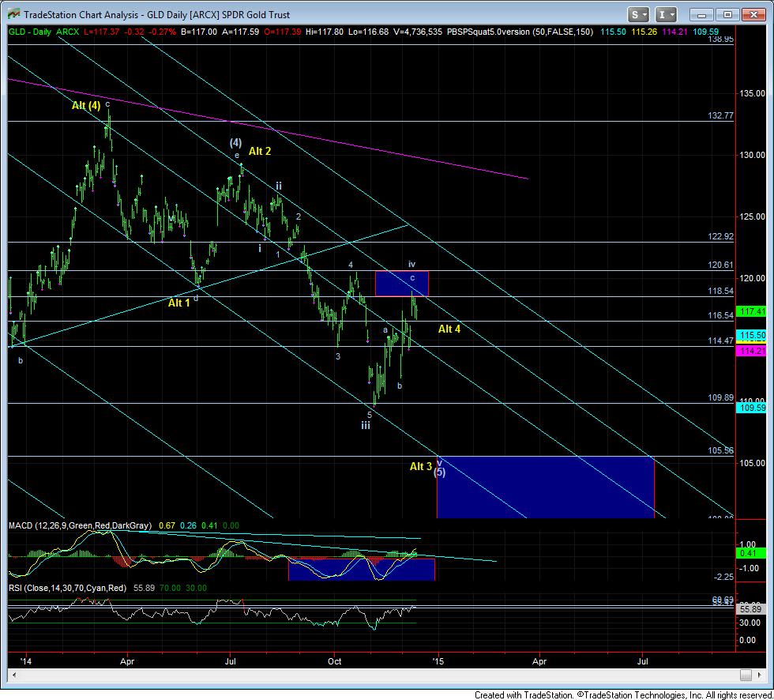Click the 105.56 horizontal line price label

720,450
